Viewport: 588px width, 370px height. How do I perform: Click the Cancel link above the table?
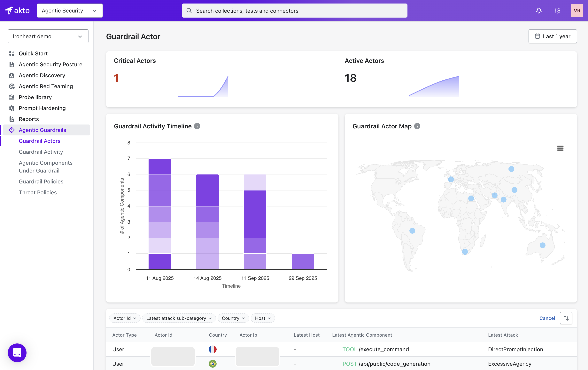click(x=547, y=318)
